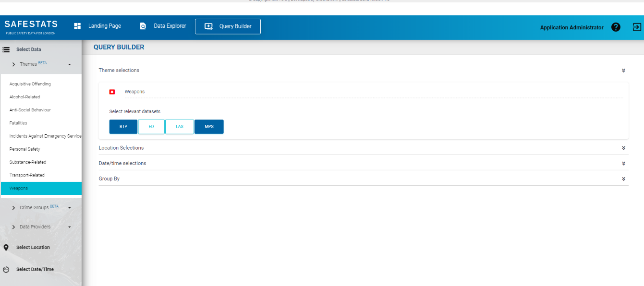Screen dimensions: 644x286
Task: Open the Landing Page tab
Action: point(97,26)
